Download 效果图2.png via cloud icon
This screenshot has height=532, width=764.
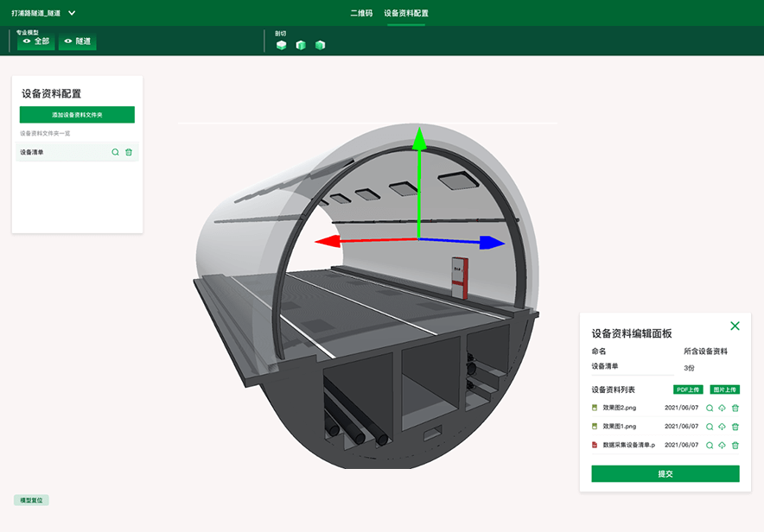(x=723, y=408)
